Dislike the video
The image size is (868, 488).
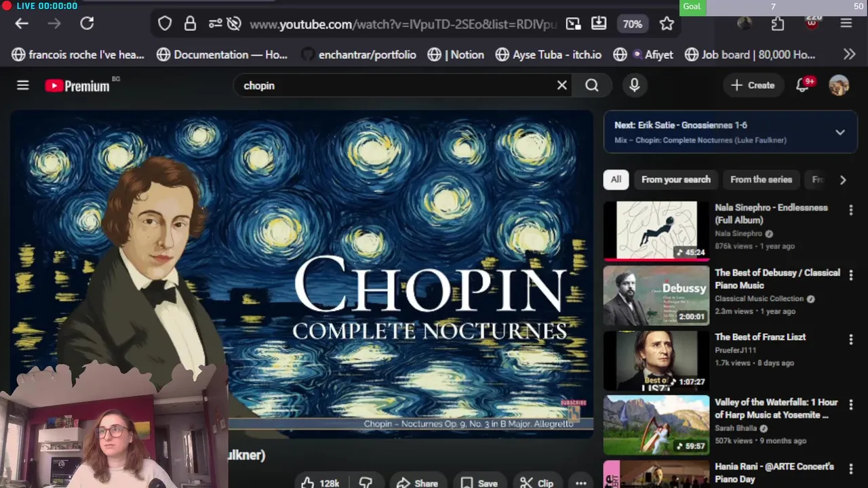tap(366, 483)
